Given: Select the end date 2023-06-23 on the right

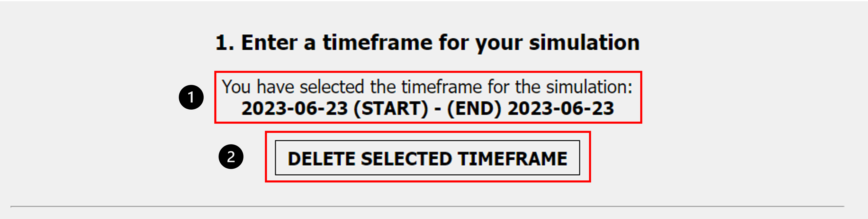Looking at the screenshot, I should point(561,109).
